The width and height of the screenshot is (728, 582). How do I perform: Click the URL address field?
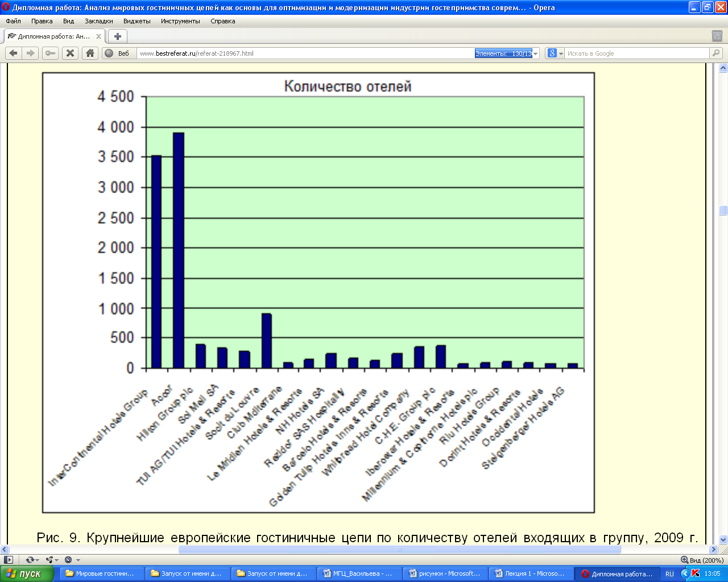tap(306, 53)
